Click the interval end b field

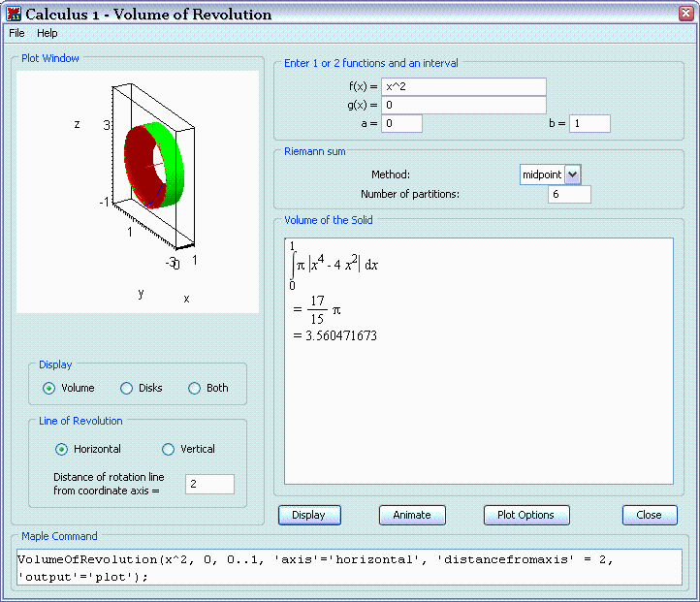(589, 123)
